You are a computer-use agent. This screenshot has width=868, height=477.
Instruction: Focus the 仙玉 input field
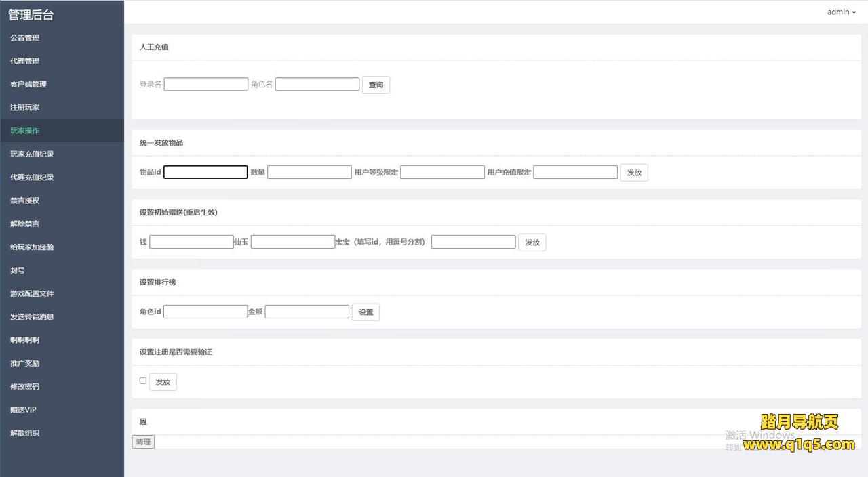point(293,242)
